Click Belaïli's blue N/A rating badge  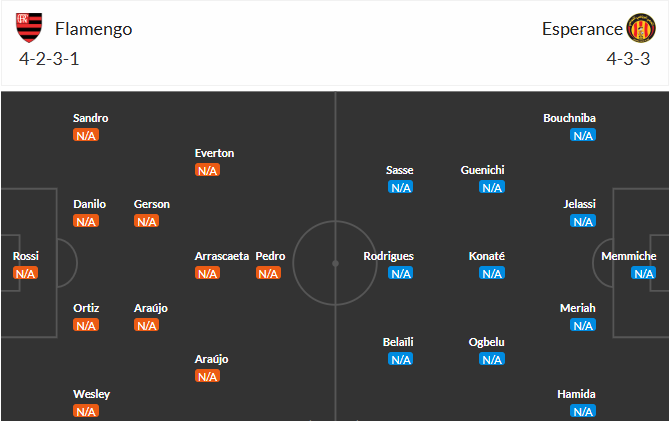[x=401, y=359]
